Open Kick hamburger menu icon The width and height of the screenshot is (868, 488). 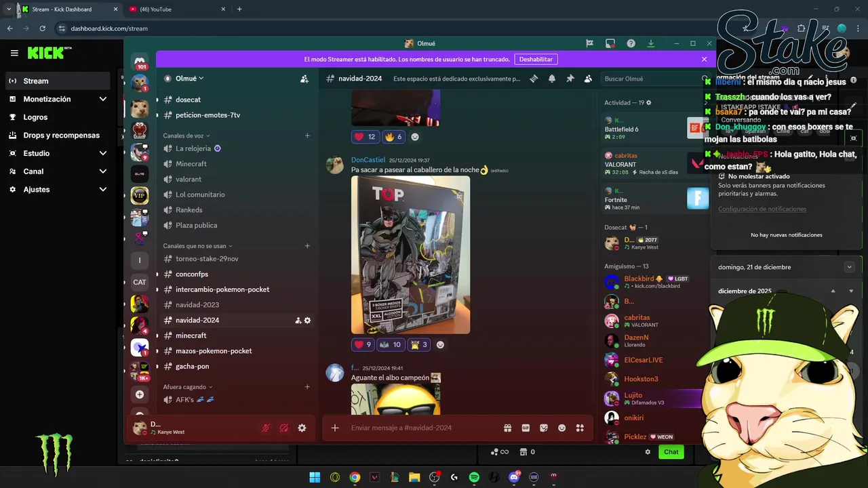[14, 53]
